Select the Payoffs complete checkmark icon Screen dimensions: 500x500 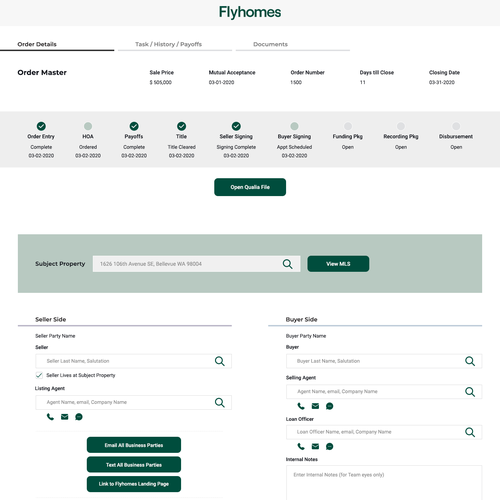[x=134, y=126]
